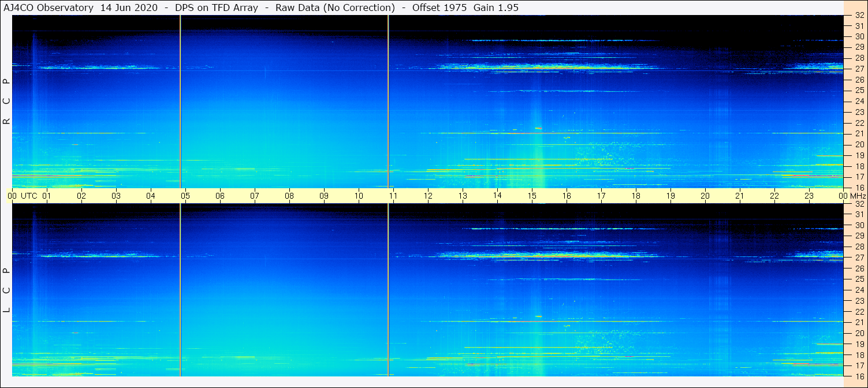The width and height of the screenshot is (868, 388).
Task: Click the 00 UTC label at time axis start
Action: click(23, 196)
